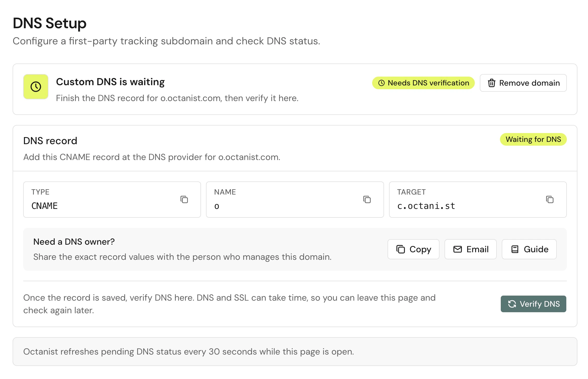Image resolution: width=588 pixels, height=379 pixels.
Task: Copy the NAME value o
Action: tap(367, 199)
